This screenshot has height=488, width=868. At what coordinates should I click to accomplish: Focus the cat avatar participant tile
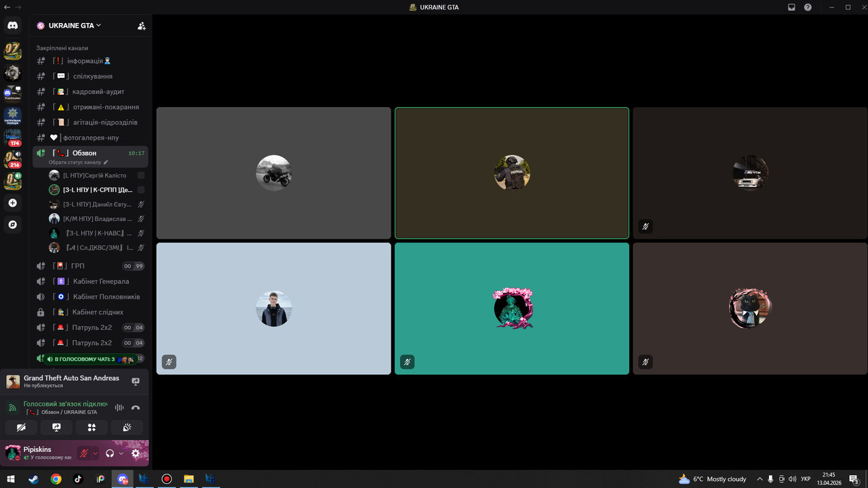point(750,308)
